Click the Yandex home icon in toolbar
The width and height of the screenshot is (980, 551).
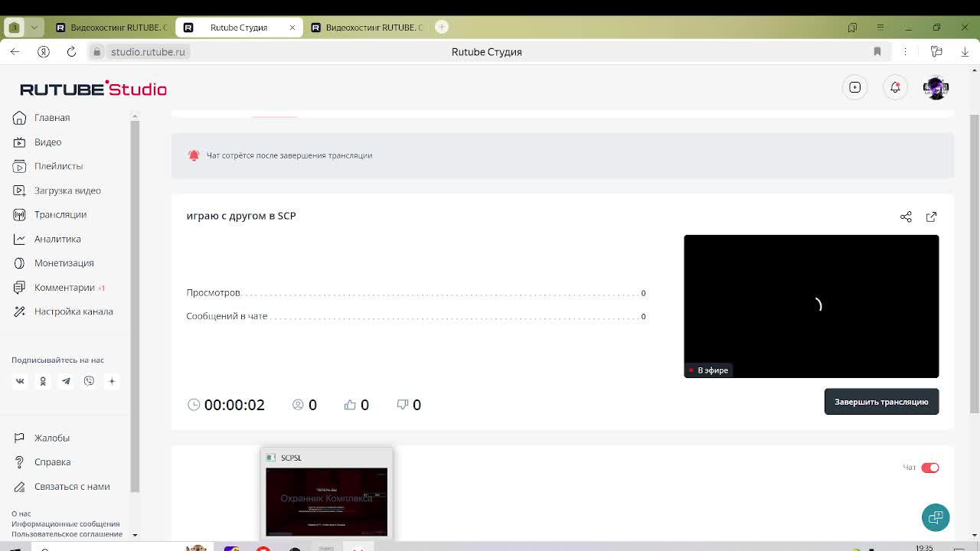pyautogui.click(x=44, y=52)
